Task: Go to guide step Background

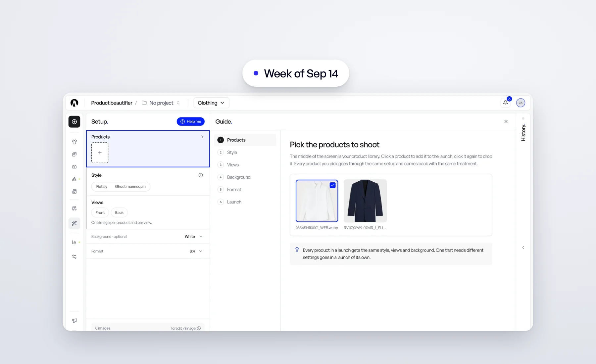Action: [x=245, y=177]
